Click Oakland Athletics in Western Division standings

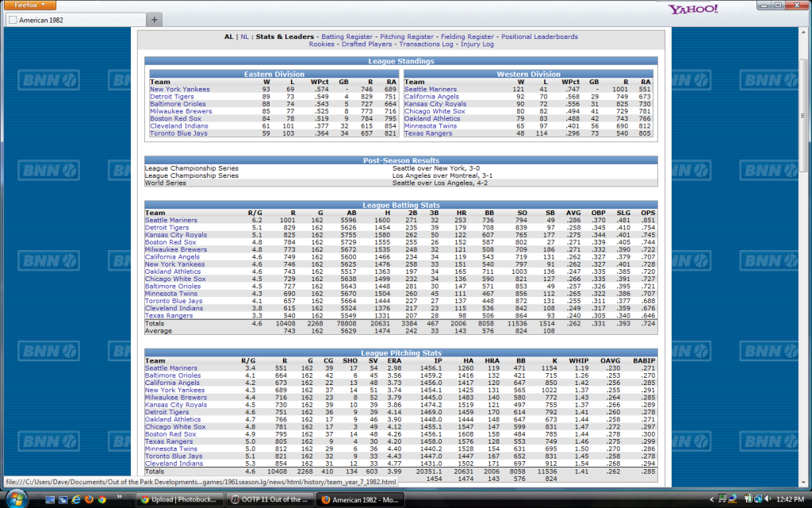tap(432, 118)
